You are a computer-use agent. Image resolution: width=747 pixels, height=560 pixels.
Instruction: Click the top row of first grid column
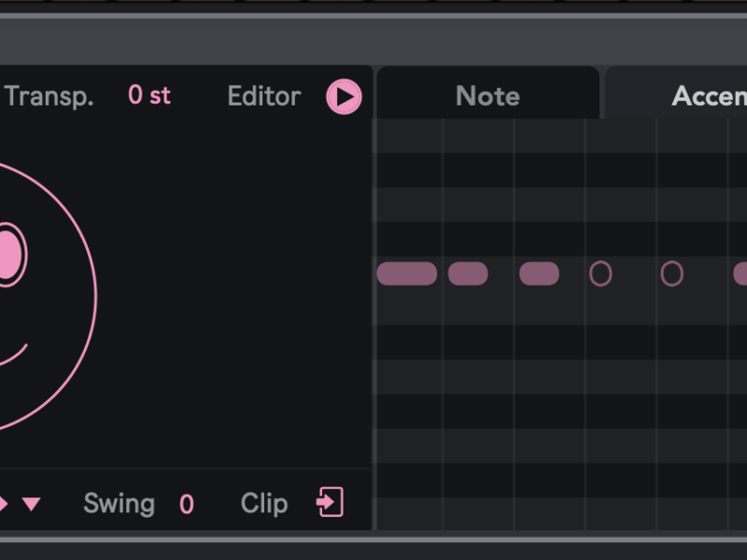coord(408,135)
